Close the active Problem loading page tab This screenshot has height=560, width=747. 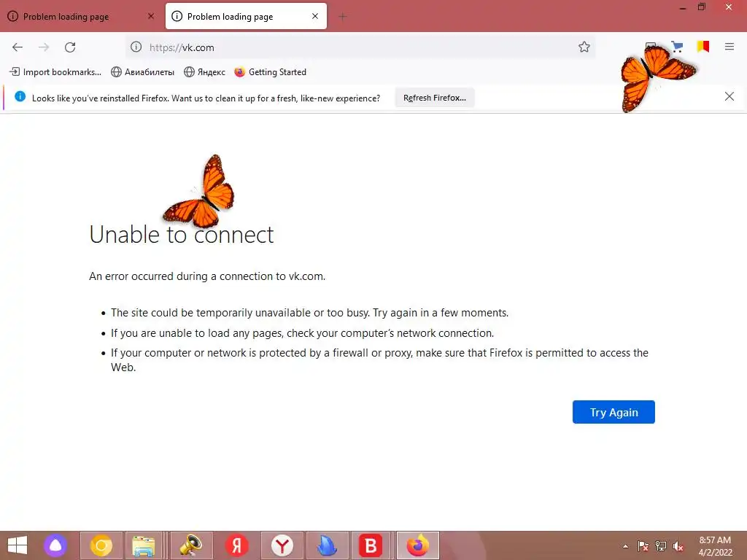pyautogui.click(x=315, y=16)
